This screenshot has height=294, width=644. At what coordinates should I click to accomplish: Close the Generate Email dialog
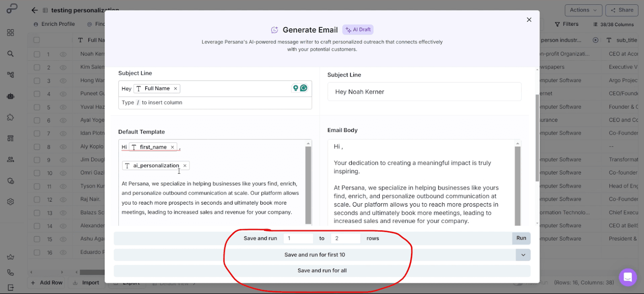point(529,20)
